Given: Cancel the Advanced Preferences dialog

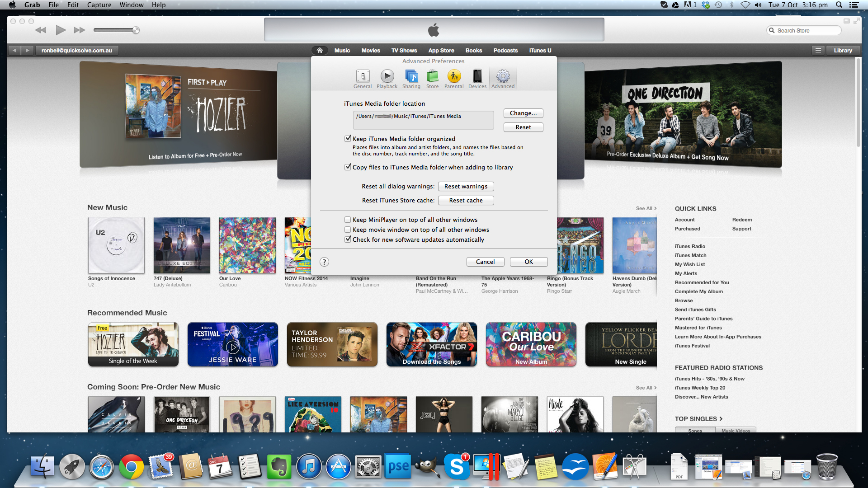Looking at the screenshot, I should pyautogui.click(x=486, y=262).
